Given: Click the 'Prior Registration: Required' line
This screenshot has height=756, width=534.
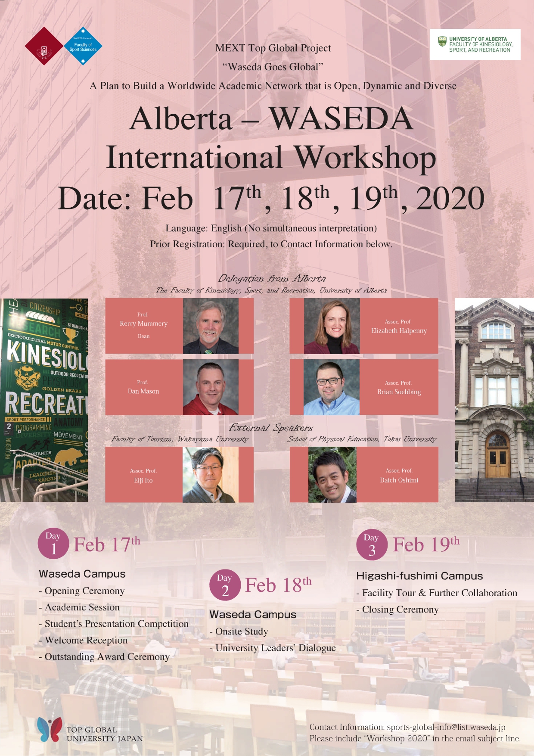Looking at the screenshot, I should click(x=271, y=244).
